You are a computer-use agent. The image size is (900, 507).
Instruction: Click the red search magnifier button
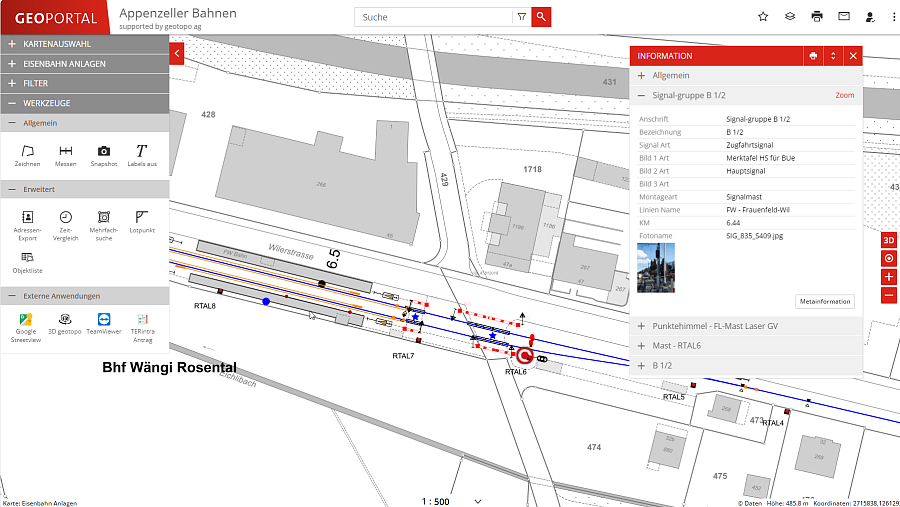tap(541, 17)
